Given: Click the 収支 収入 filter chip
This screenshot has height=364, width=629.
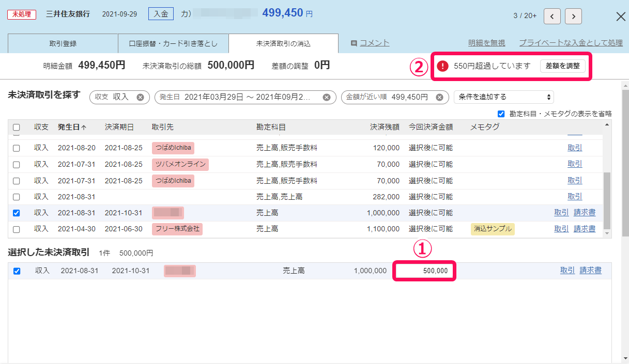Looking at the screenshot, I should pos(119,97).
